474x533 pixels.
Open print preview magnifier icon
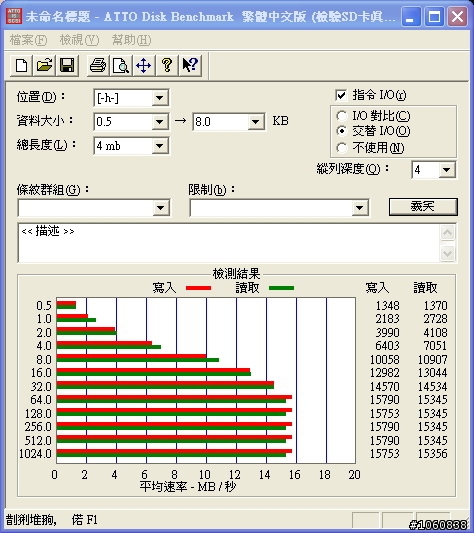coord(121,65)
